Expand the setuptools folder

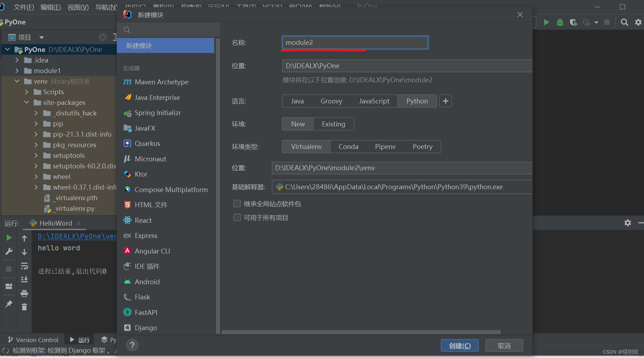click(36, 155)
